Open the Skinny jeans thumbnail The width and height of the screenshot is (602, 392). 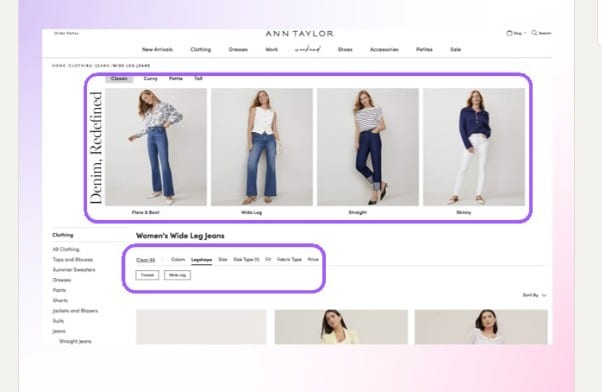click(474, 147)
